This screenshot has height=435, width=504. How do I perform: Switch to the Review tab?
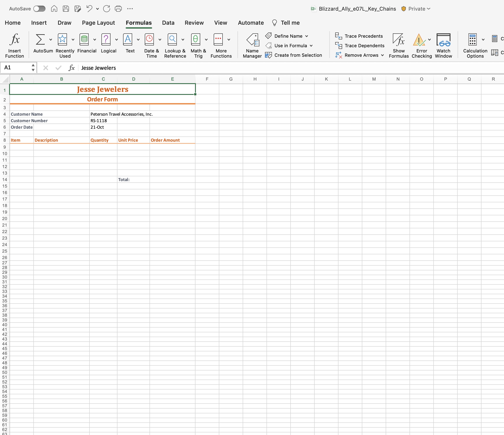click(x=194, y=23)
